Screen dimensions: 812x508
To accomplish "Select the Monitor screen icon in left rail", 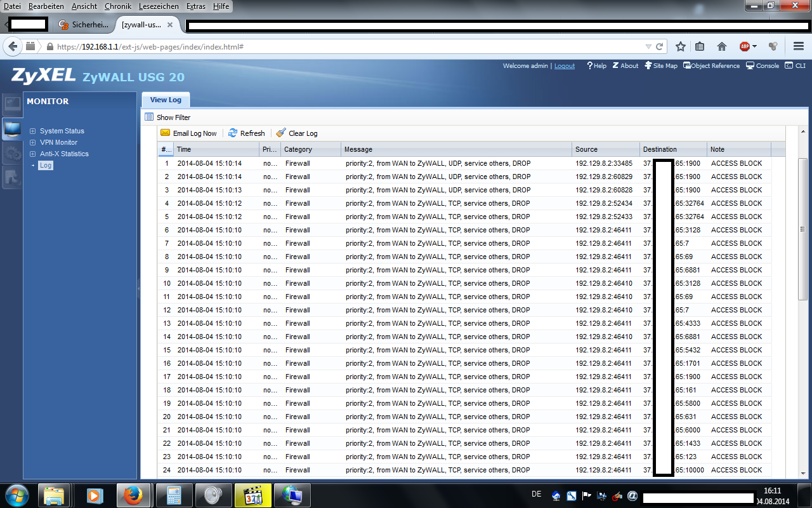I will 12,129.
